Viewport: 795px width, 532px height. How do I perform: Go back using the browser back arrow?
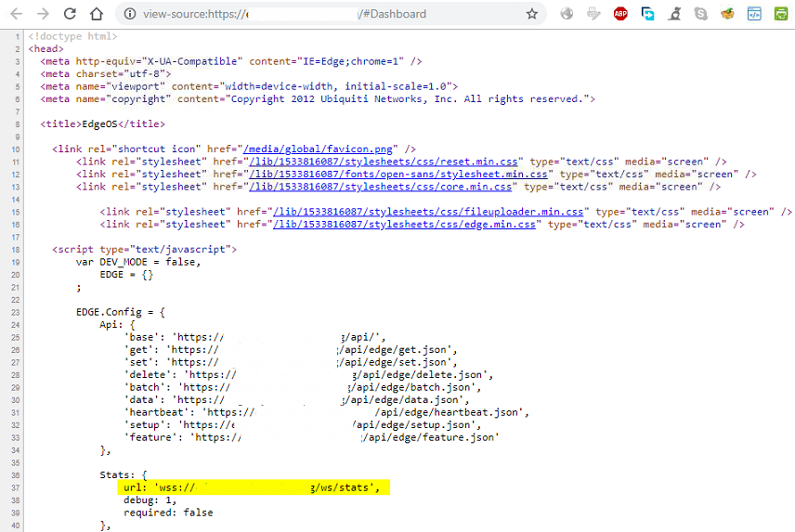click(16, 14)
